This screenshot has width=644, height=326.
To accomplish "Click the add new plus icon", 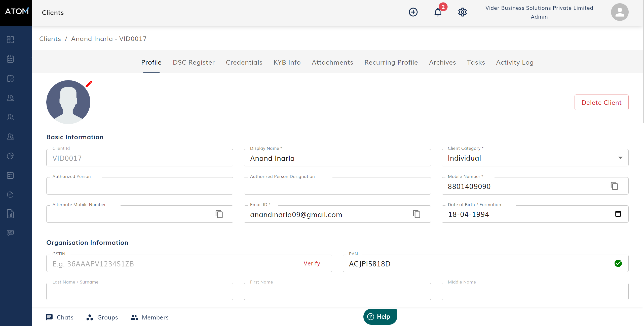I will (x=413, y=12).
